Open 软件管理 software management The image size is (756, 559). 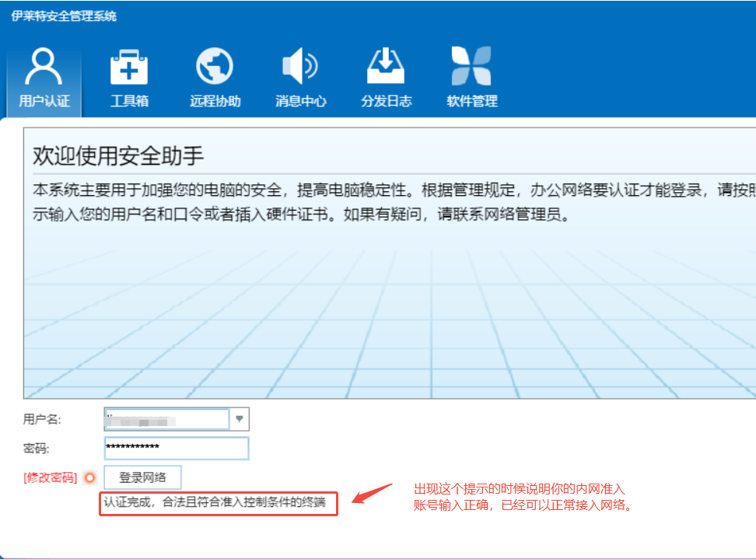coord(471,78)
